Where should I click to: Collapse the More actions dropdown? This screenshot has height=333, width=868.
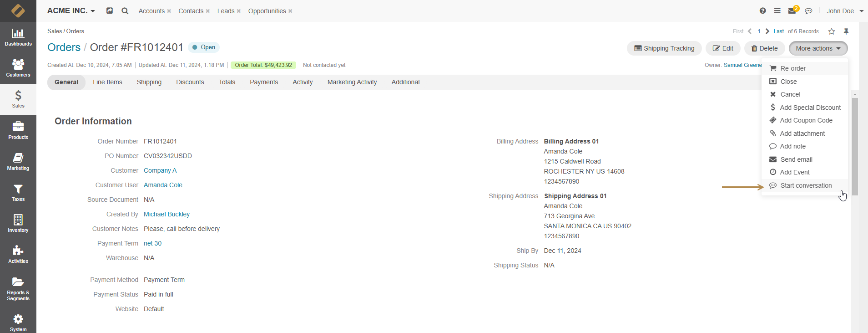[x=818, y=48]
